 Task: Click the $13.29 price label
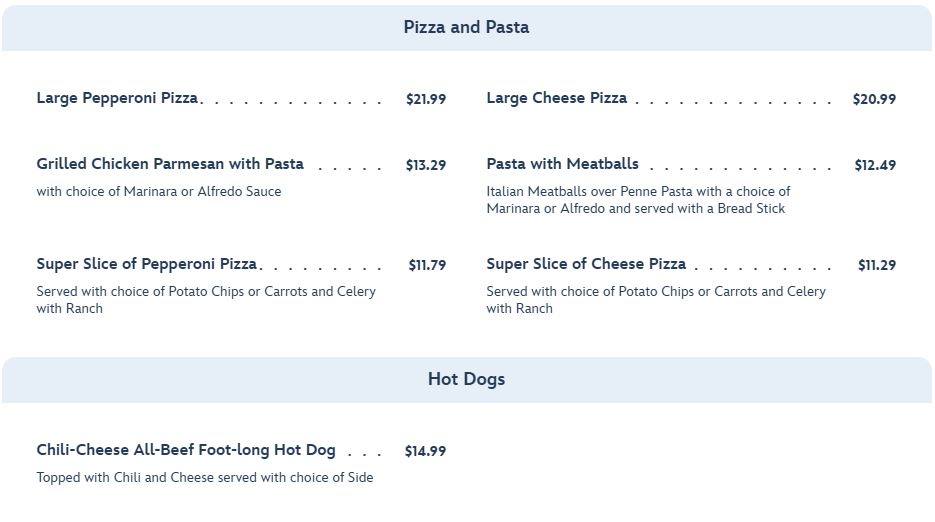coord(426,165)
